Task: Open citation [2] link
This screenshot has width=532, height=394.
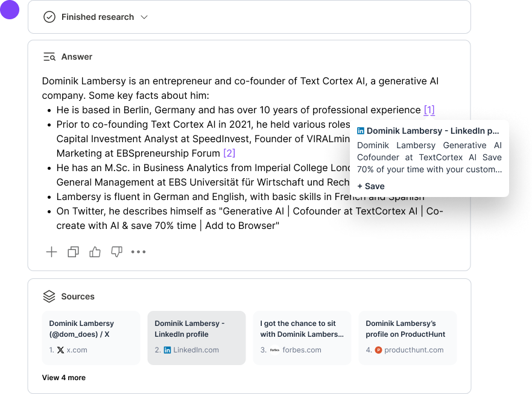Action: [x=229, y=153]
